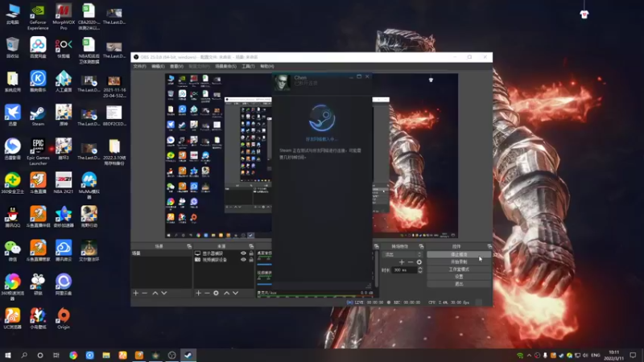Open the Edit menu in OBS
Image resolution: width=644 pixels, height=362 pixels.
(158, 66)
